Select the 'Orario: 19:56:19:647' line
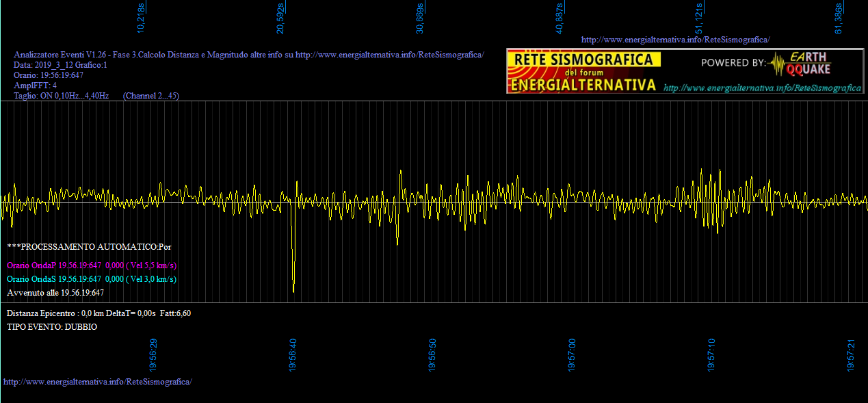The height and width of the screenshot is (403, 868). pyautogui.click(x=49, y=75)
